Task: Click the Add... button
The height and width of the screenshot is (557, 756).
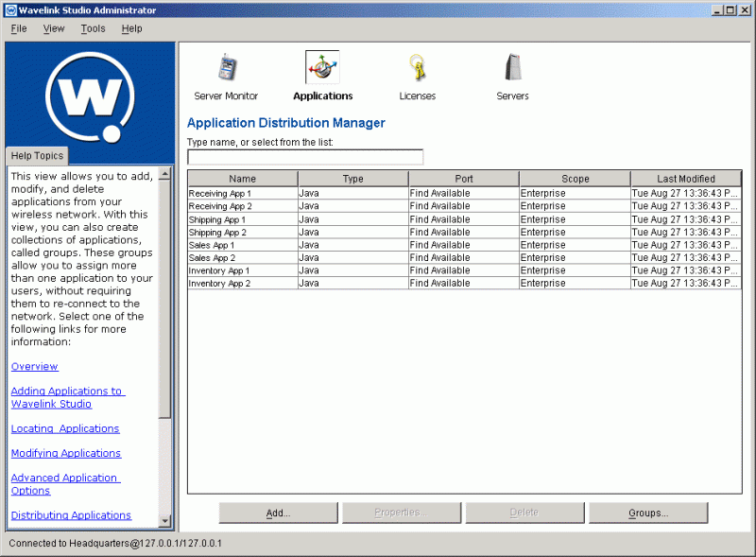Action: click(278, 513)
